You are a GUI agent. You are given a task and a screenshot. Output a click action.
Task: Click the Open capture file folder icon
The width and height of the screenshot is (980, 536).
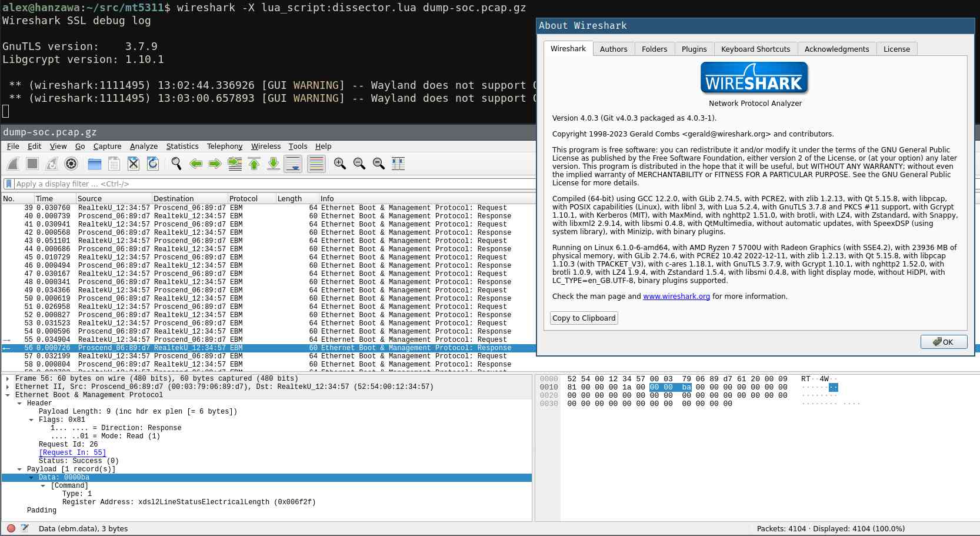[95, 164]
